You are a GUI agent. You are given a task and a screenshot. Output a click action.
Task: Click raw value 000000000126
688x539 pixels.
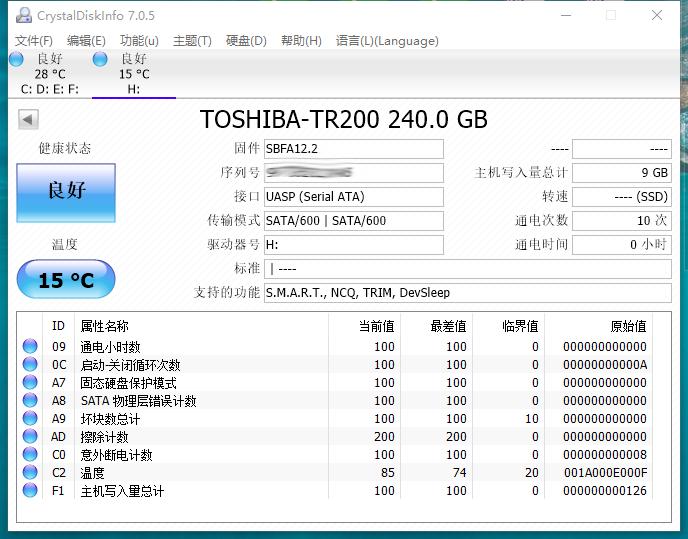point(605,491)
